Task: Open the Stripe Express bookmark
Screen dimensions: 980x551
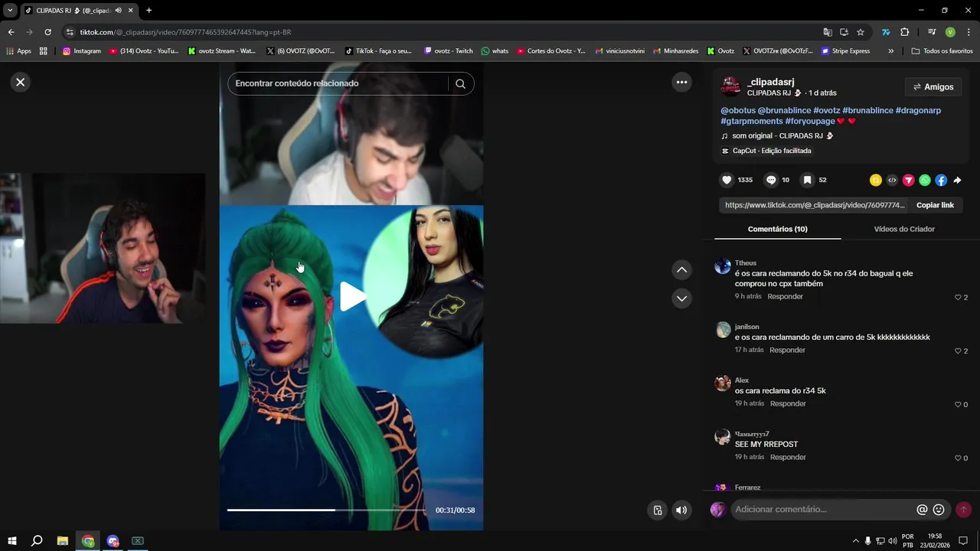Action: 845,51
